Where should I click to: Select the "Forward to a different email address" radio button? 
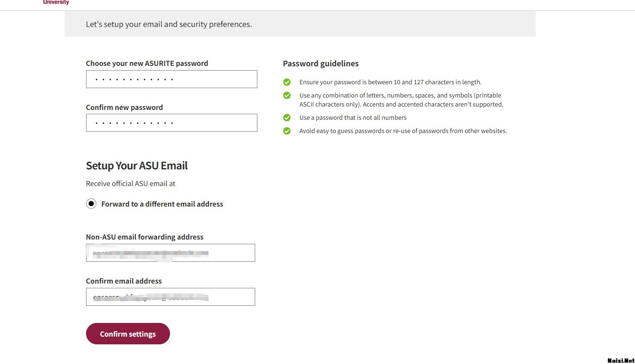pyautogui.click(x=91, y=204)
